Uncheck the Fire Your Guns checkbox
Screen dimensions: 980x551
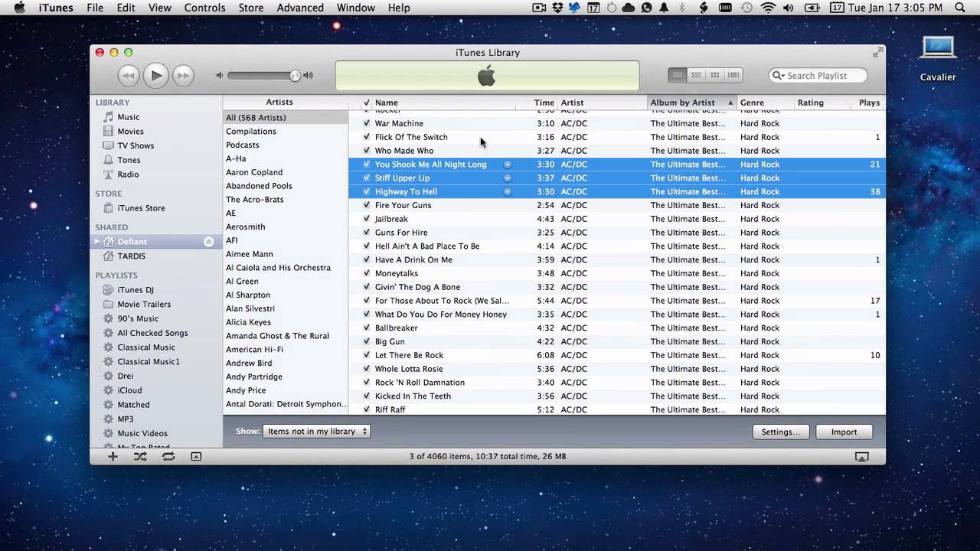(366, 205)
